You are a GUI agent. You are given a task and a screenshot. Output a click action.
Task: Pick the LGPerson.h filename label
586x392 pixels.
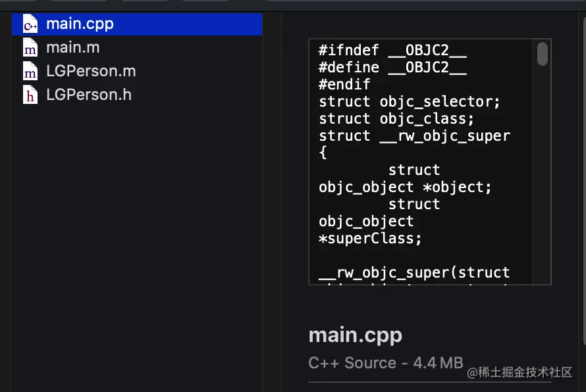click(89, 95)
